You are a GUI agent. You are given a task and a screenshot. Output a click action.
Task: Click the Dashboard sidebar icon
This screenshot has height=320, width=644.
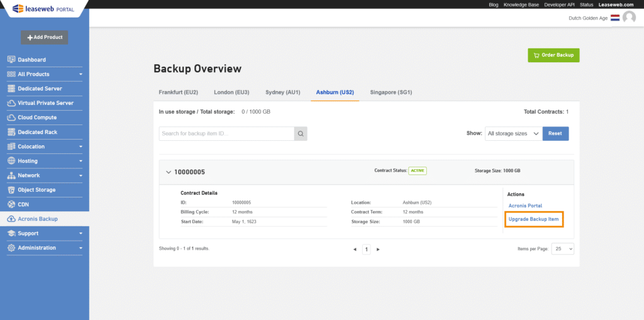11,60
